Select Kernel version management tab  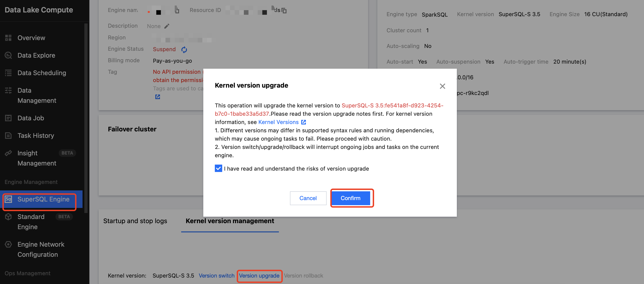click(x=230, y=221)
